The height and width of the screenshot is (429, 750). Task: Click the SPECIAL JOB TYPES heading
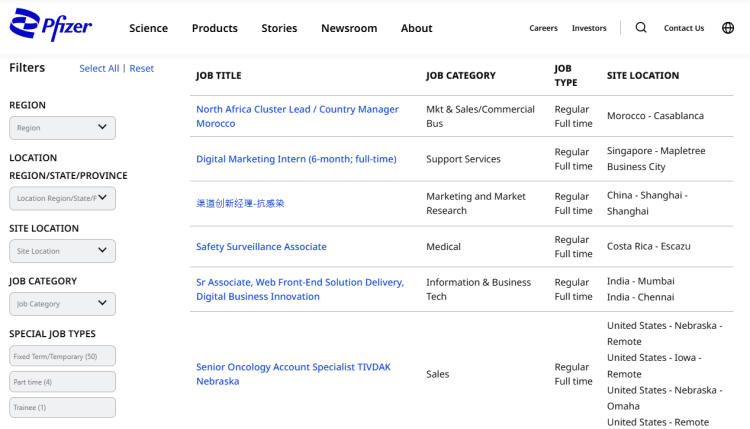tap(52, 334)
